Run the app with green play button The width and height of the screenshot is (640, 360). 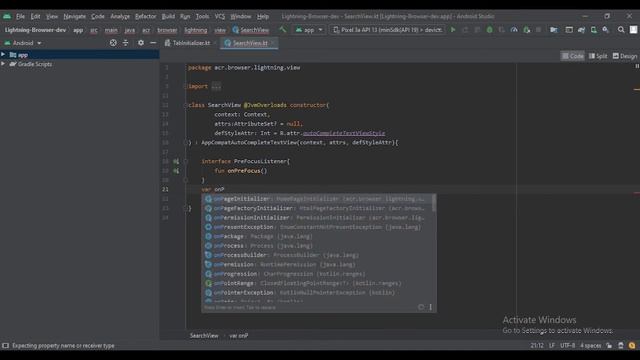point(453,30)
